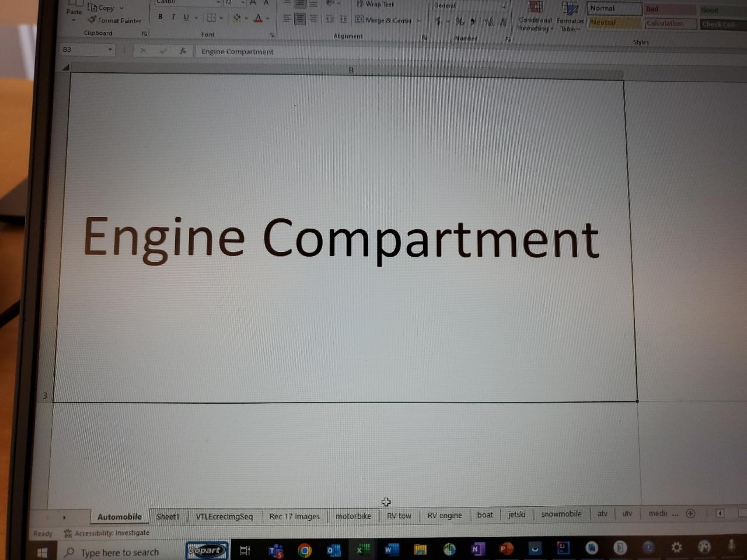Open OneNote from the taskbar
747x560 pixels.
pyautogui.click(x=477, y=549)
